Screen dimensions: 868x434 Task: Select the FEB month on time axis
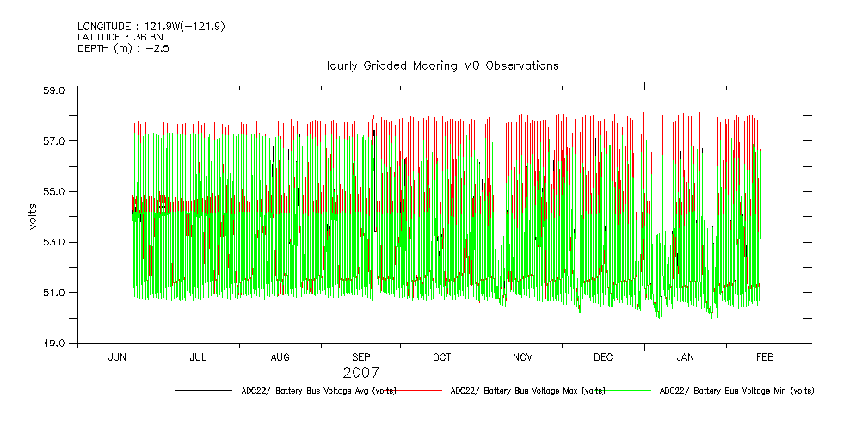(765, 356)
